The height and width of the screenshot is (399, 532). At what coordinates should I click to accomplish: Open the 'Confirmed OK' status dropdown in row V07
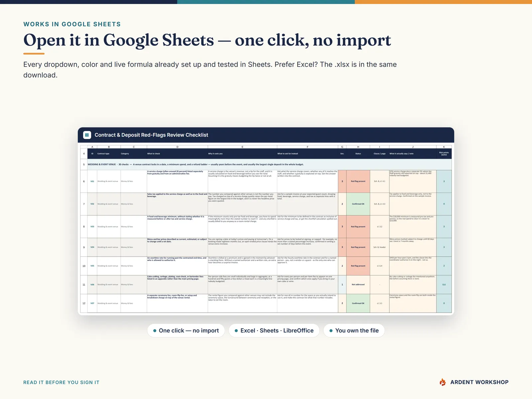(358, 303)
